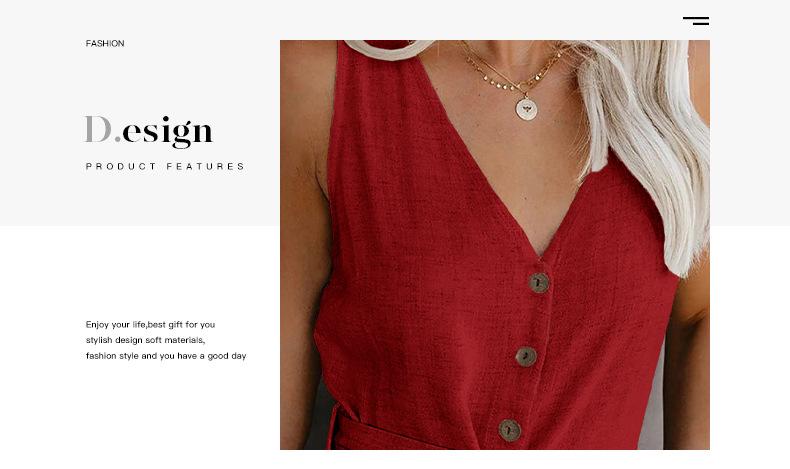The height and width of the screenshot is (469, 790).
Task: Click the gray letter D in heading
Action: tap(98, 129)
